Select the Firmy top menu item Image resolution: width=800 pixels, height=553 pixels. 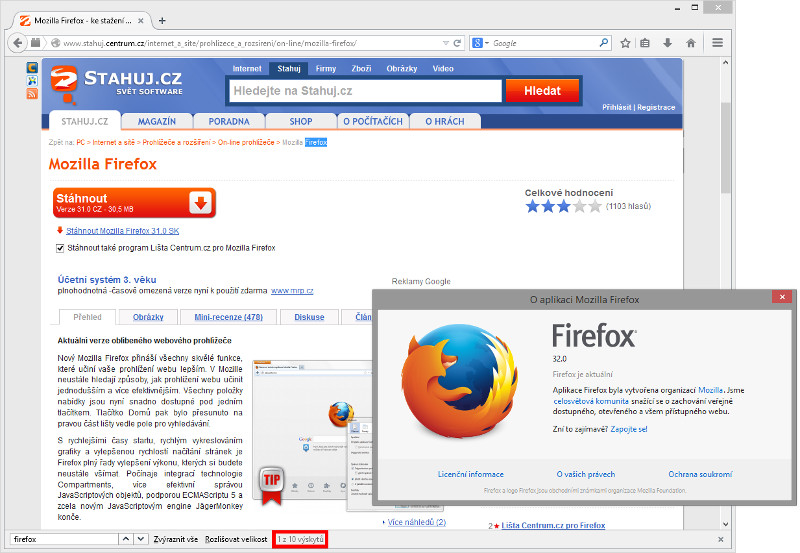326,68
